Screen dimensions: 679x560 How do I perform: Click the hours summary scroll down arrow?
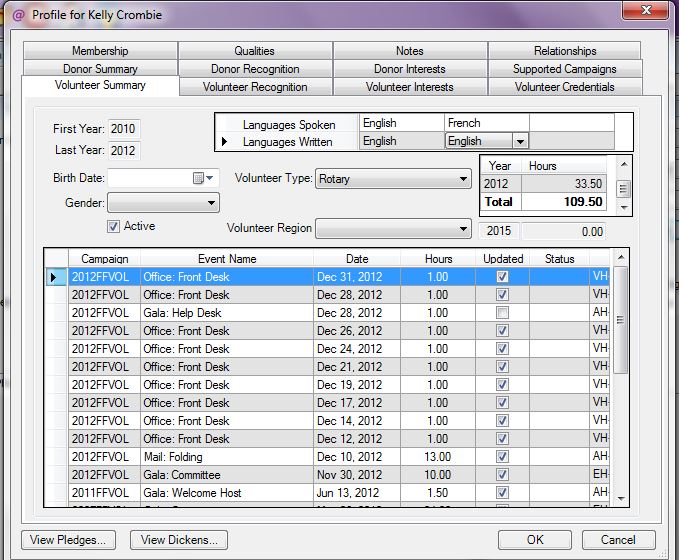[624, 207]
